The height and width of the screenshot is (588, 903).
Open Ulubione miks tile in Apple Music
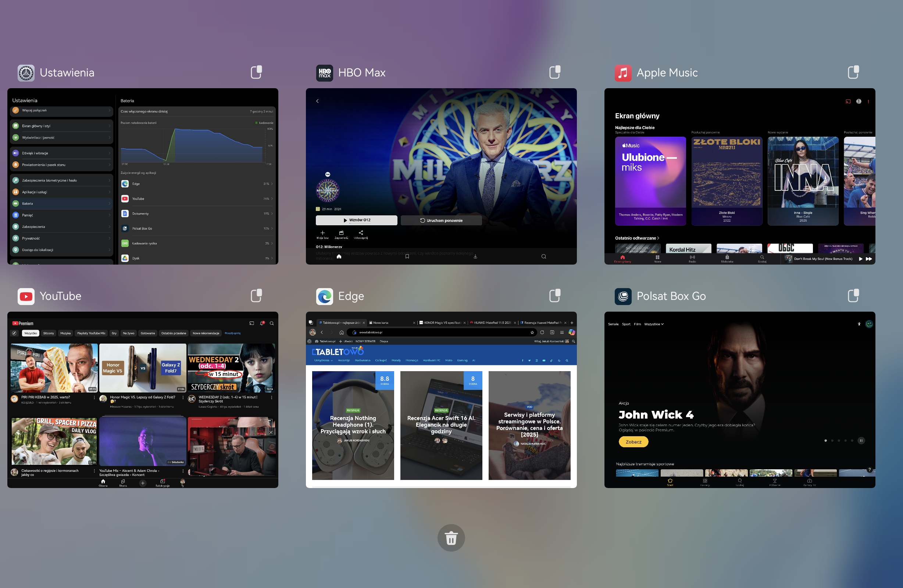650,181
